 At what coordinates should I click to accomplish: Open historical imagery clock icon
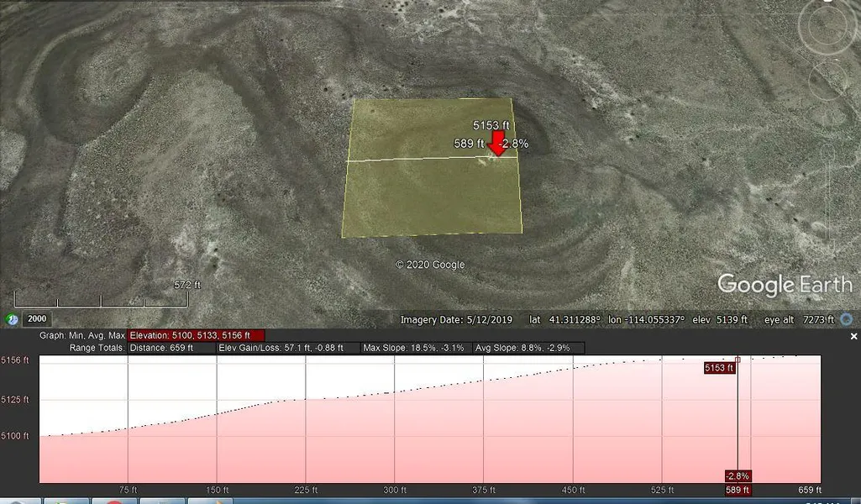click(13, 319)
